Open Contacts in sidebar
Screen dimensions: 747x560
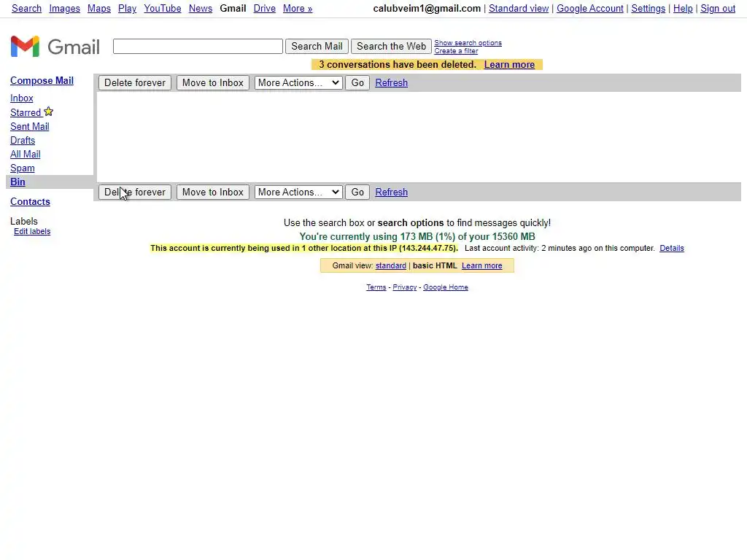(x=30, y=202)
